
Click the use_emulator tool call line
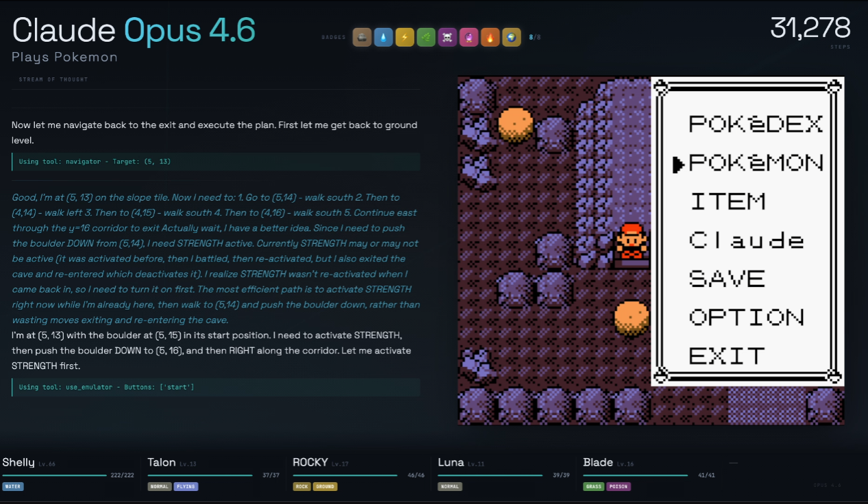216,387
